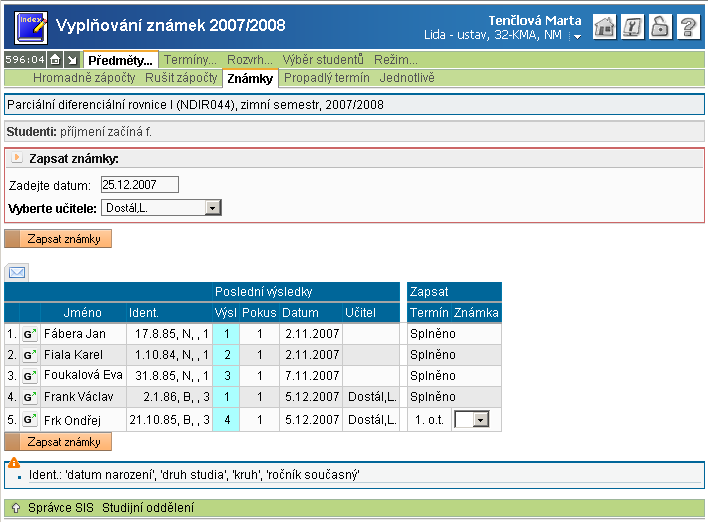Open student detail icon for Fábera Jan
This screenshot has width=708, height=522.
(29, 334)
